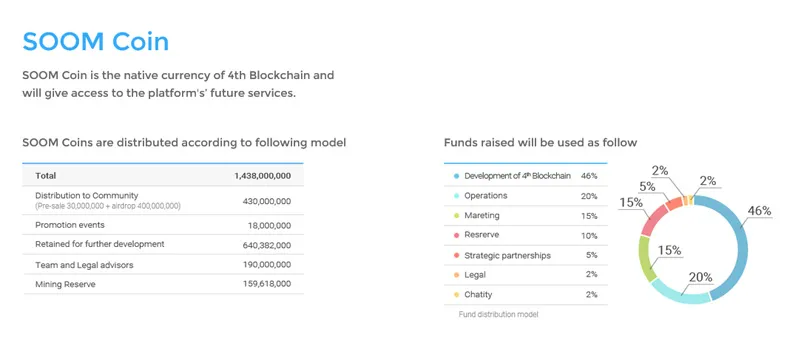Click the yellow Chatity legend dot
Image resolution: width=808 pixels, height=363 pixels.
coord(456,294)
